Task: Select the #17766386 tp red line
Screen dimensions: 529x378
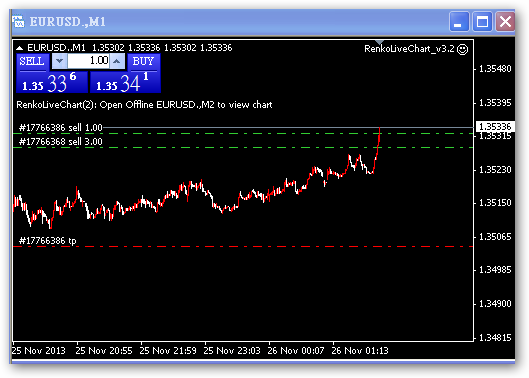Action: [243, 247]
